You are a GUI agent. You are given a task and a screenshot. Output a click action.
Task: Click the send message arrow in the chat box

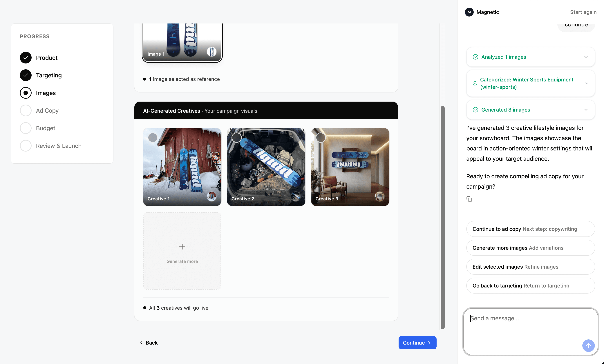coord(588,346)
